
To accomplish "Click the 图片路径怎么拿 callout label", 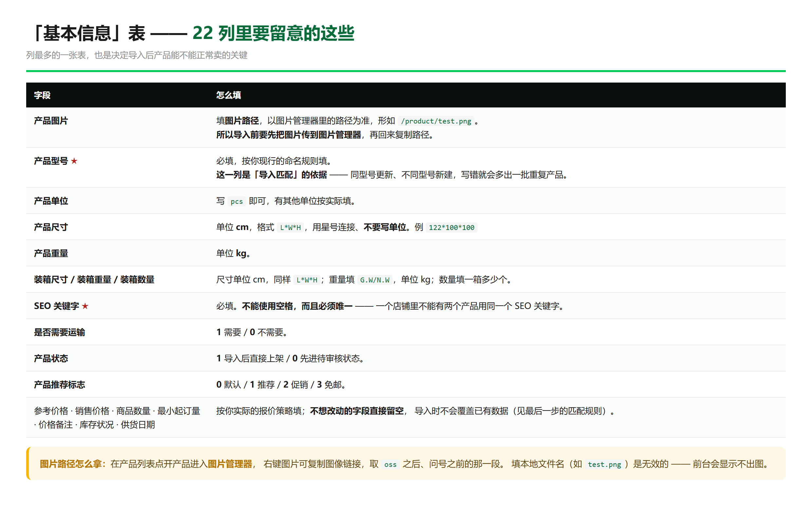I will point(73,464).
